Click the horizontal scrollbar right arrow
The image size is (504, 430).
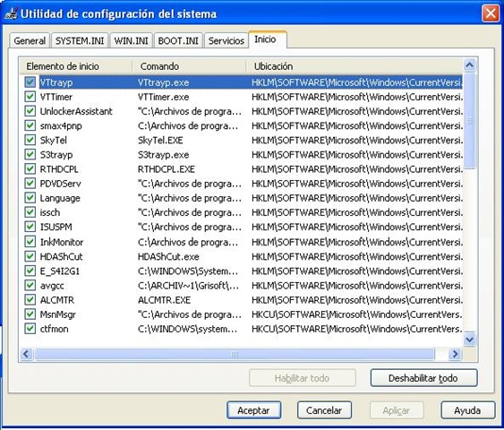[455, 354]
